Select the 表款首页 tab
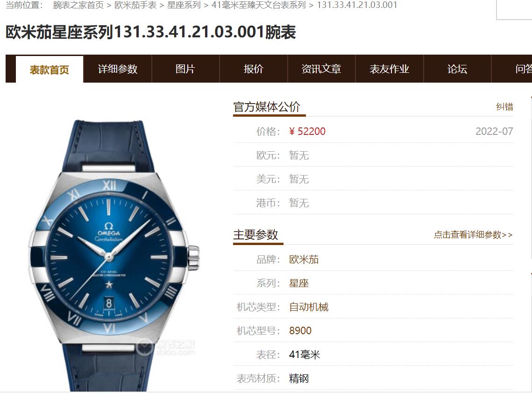Viewport: 532px width, 393px height. pos(50,70)
